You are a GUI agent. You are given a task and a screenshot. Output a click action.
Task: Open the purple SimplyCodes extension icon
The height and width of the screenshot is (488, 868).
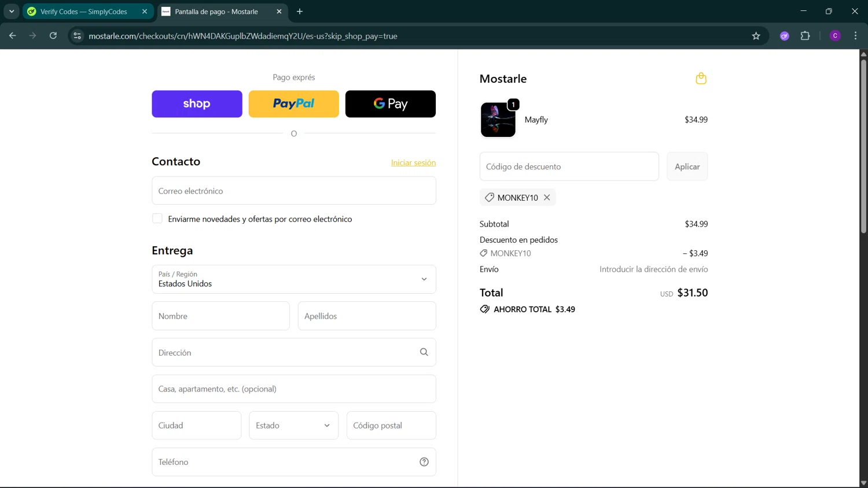point(785,36)
